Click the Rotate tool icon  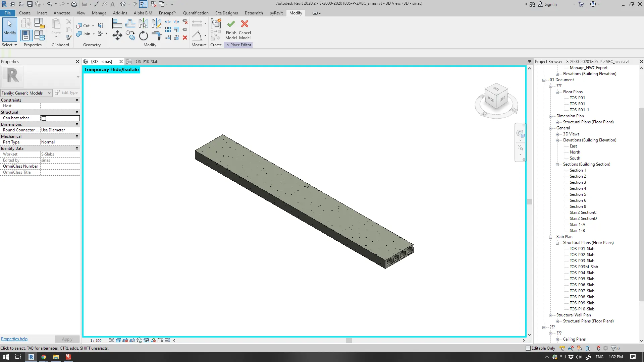pyautogui.click(x=143, y=36)
